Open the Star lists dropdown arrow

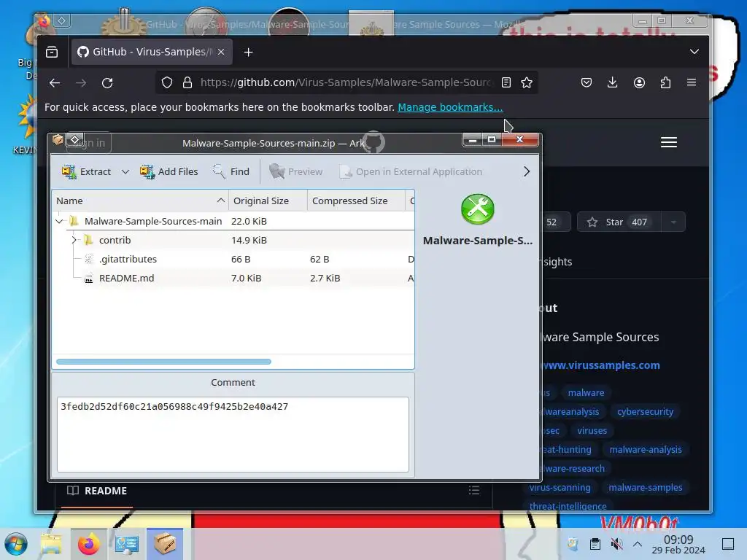pyautogui.click(x=673, y=222)
